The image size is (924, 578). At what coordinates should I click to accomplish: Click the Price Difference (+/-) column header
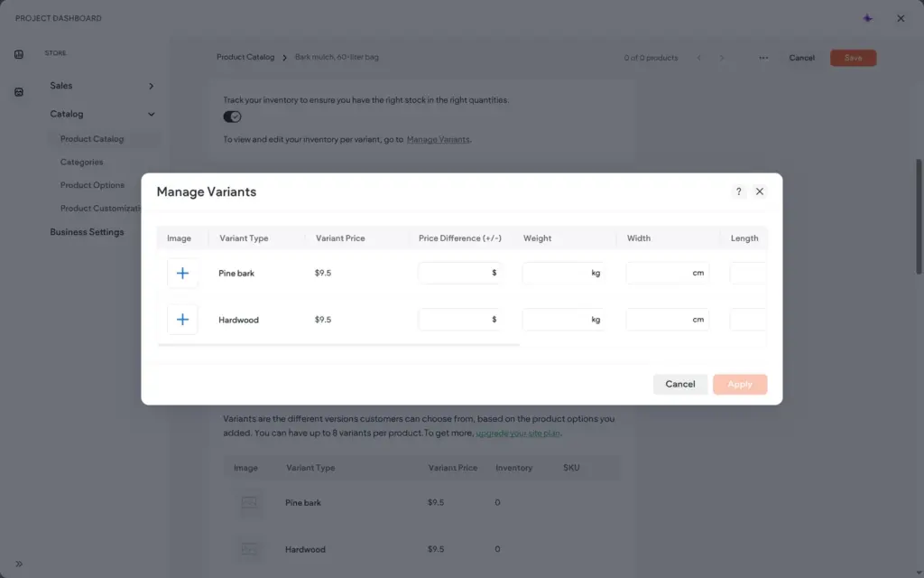point(459,238)
